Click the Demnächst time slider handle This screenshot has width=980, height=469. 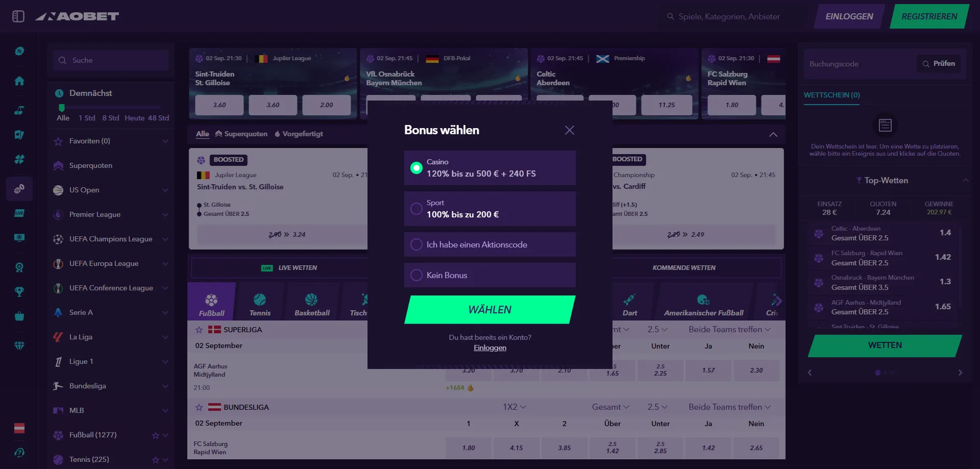point(62,108)
